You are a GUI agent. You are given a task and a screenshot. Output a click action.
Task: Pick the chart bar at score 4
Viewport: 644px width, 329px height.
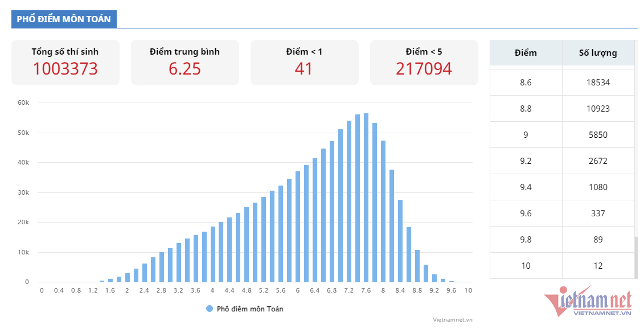tap(213, 254)
